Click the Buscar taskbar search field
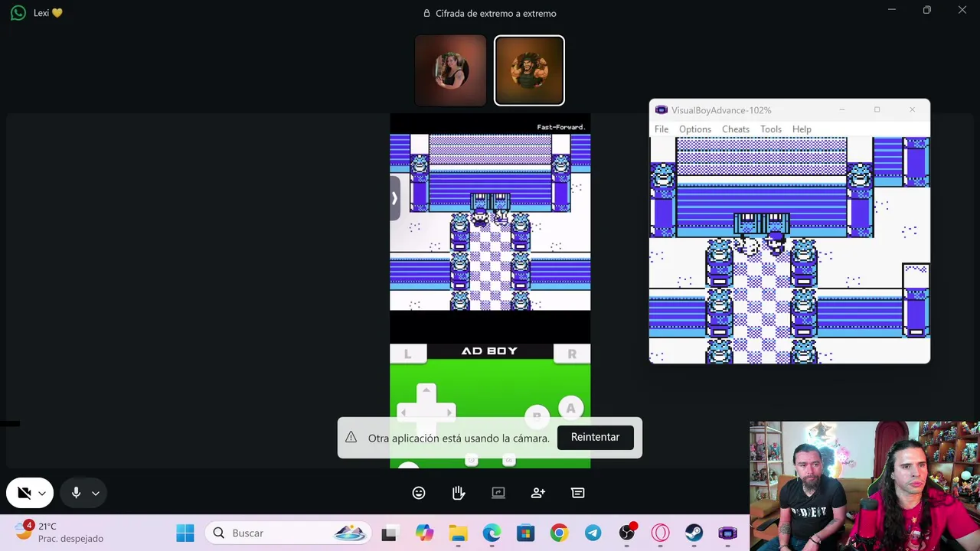980x551 pixels. pyautogui.click(x=288, y=533)
